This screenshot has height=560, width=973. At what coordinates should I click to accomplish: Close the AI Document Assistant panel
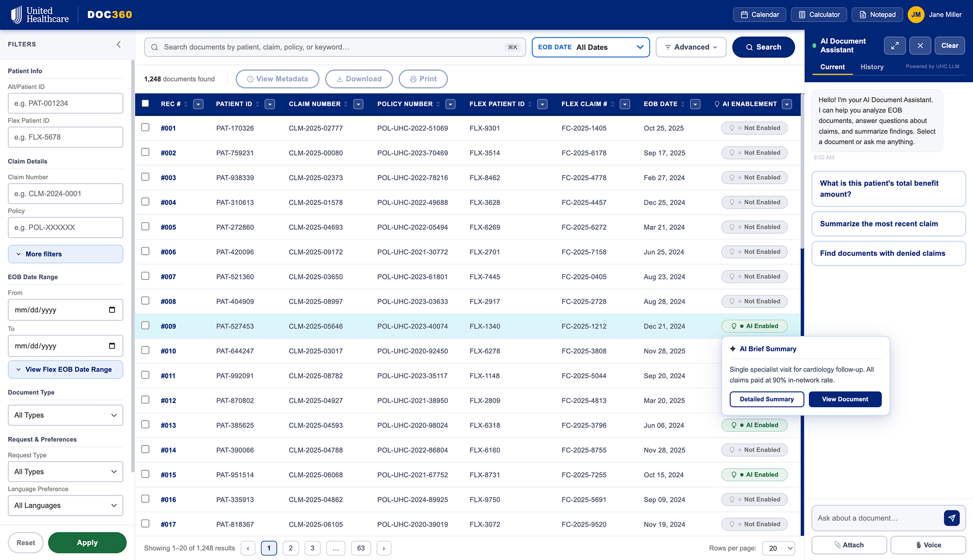click(x=920, y=46)
